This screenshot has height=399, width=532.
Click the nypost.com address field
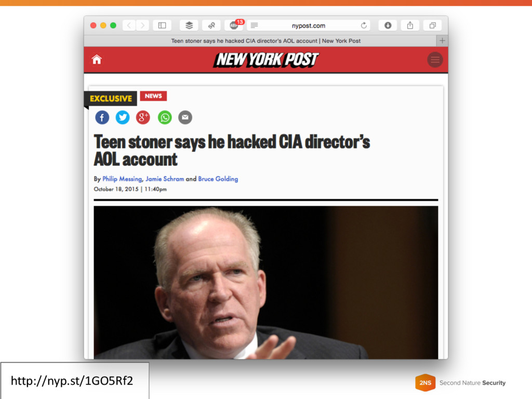click(x=309, y=25)
